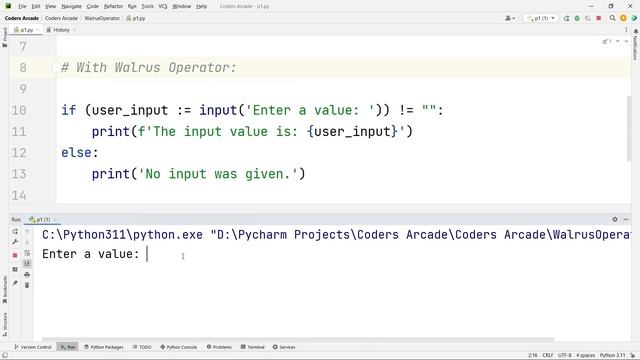This screenshot has width=640, height=360.
Task: Open Search Everywhere magnifier icon
Action: [x=612, y=18]
